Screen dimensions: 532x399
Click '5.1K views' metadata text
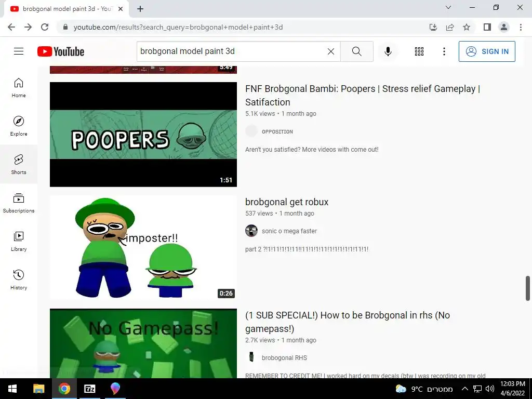tap(260, 114)
